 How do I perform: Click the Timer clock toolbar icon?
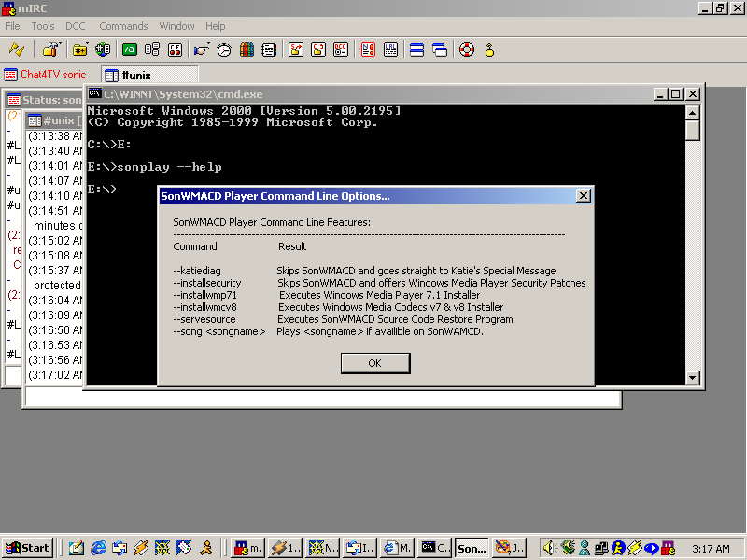[224, 49]
